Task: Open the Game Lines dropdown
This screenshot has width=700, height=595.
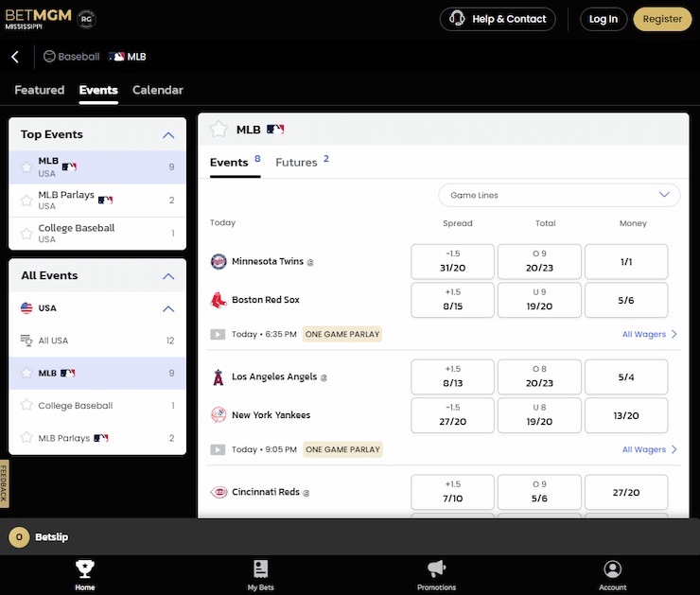Action: pos(559,195)
